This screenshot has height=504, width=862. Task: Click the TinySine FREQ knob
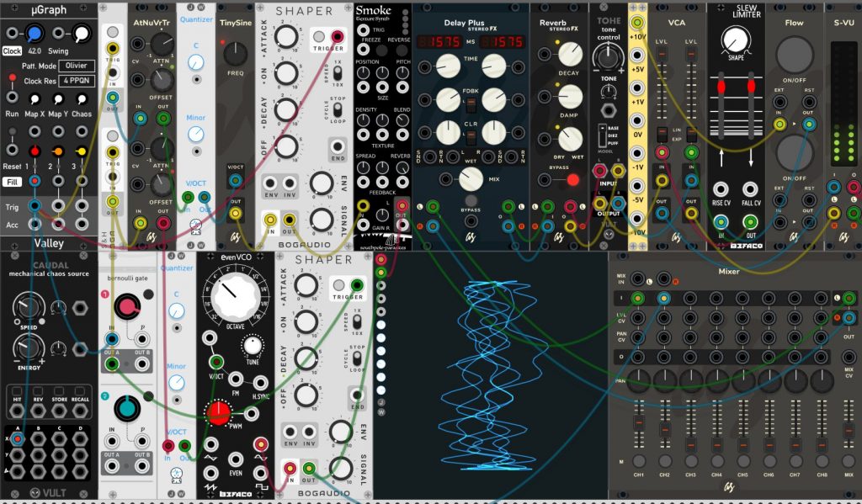tap(236, 53)
